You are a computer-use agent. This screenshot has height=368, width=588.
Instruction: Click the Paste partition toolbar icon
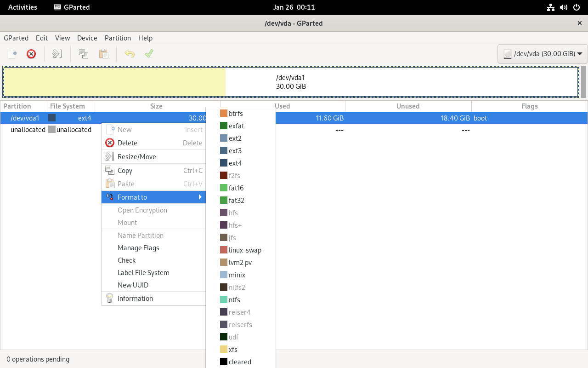pyautogui.click(x=104, y=54)
